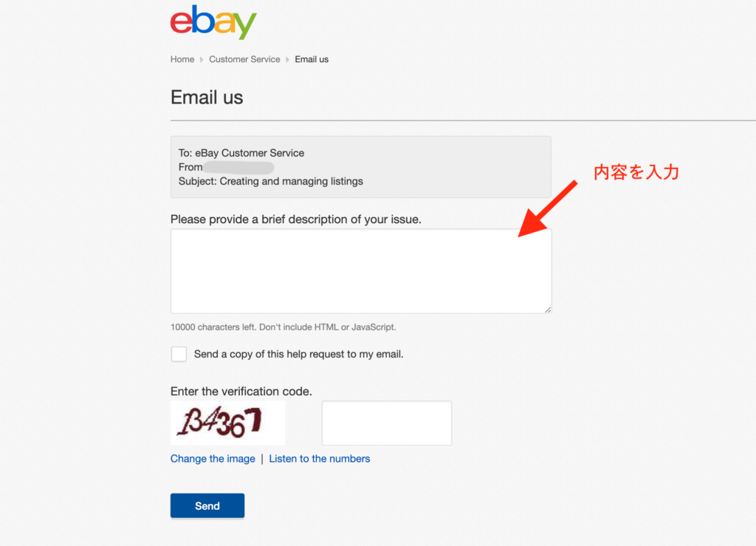
Task: Focus the verification code input box
Action: pyautogui.click(x=387, y=423)
